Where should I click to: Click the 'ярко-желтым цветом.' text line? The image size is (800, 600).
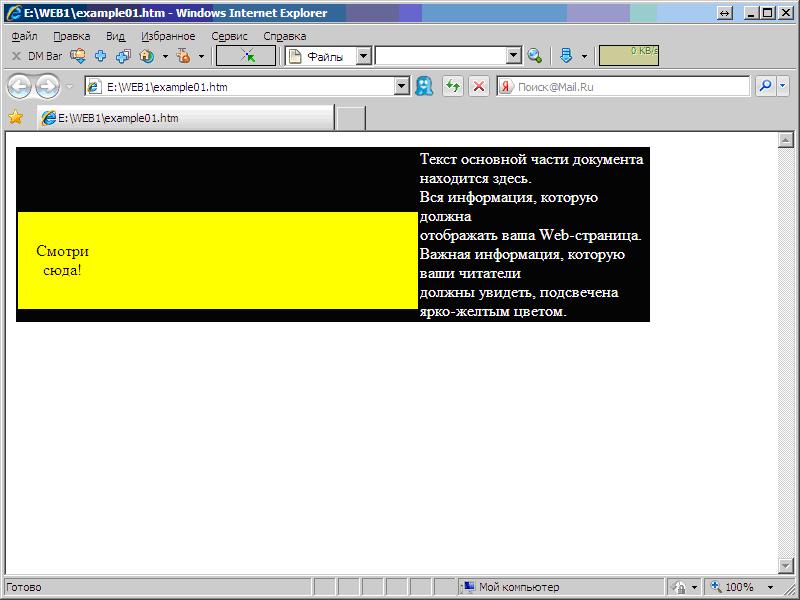[x=493, y=311]
